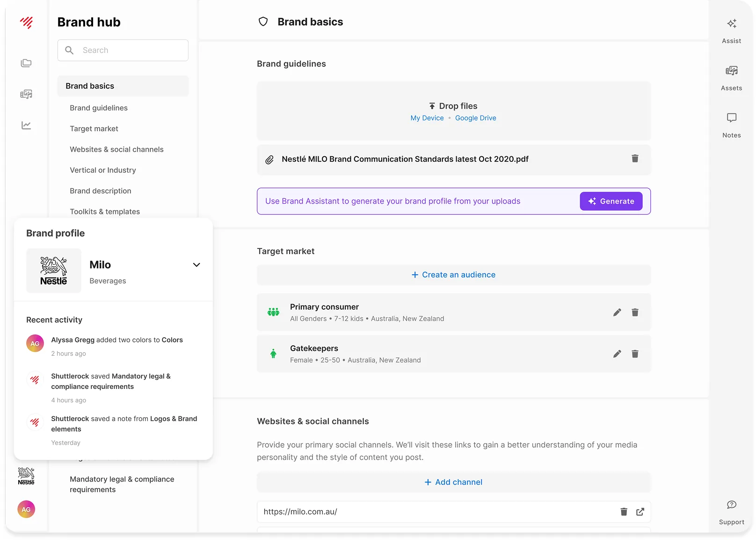This screenshot has width=756, height=540.
Task: Upload from My Device
Action: click(x=427, y=118)
